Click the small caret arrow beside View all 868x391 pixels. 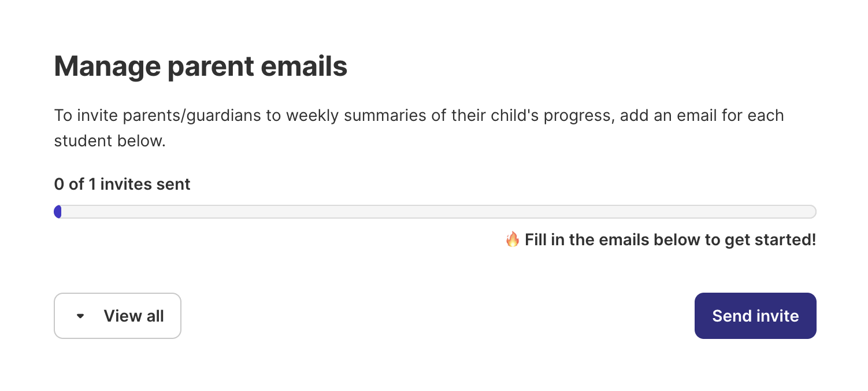[x=80, y=316]
